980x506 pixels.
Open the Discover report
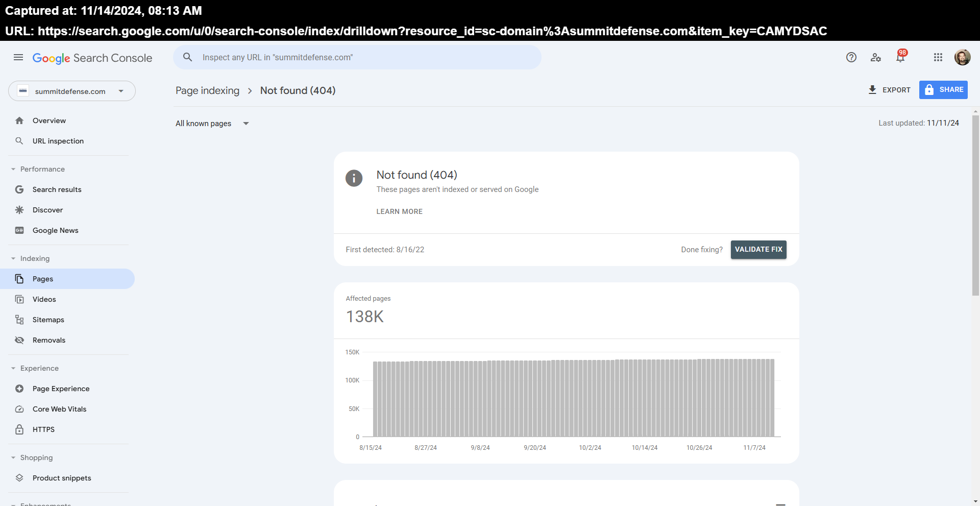tap(67, 210)
